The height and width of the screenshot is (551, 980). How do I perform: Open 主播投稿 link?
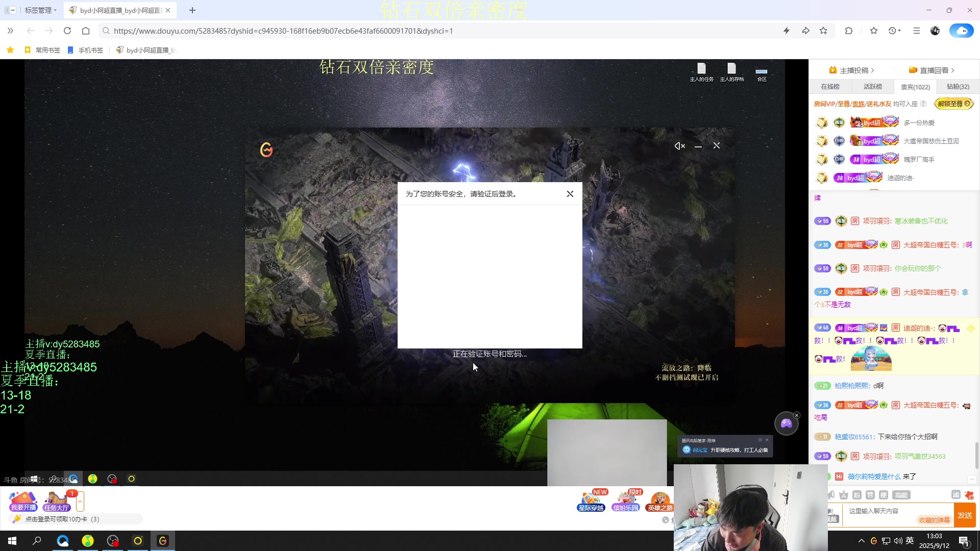click(x=851, y=70)
